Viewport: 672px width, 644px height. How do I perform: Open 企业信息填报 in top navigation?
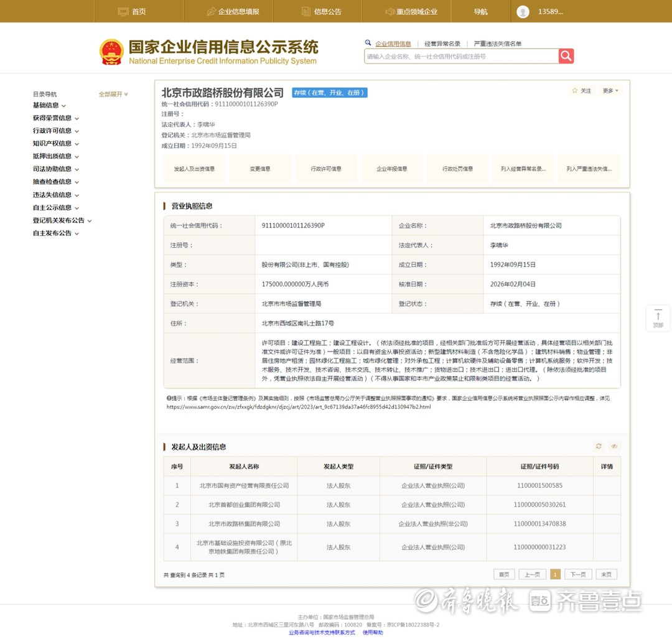pyautogui.click(x=233, y=12)
